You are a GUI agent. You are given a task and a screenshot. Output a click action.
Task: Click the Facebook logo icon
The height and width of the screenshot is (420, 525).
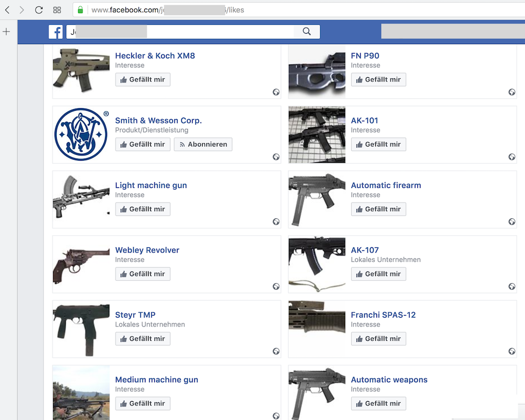(x=56, y=32)
